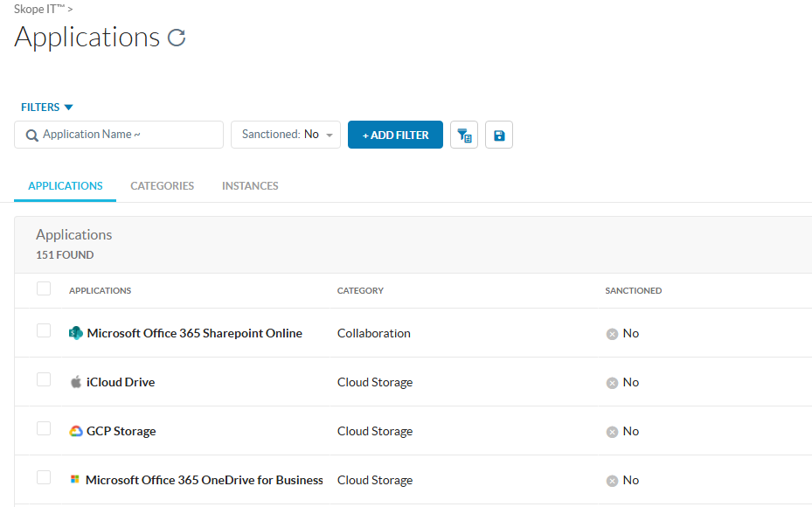The height and width of the screenshot is (507, 812).
Task: Click the iCloud Drive Apple icon
Action: pos(76,382)
